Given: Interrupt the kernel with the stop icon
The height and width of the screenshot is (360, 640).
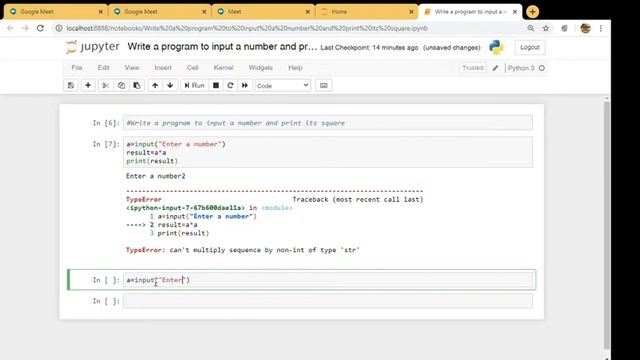Looking at the screenshot, I should [x=216, y=85].
